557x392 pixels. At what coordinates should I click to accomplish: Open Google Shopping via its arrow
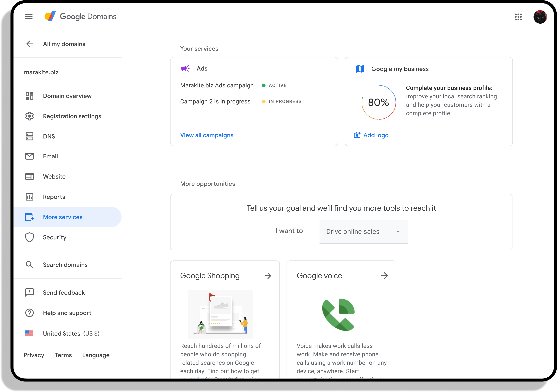click(268, 276)
